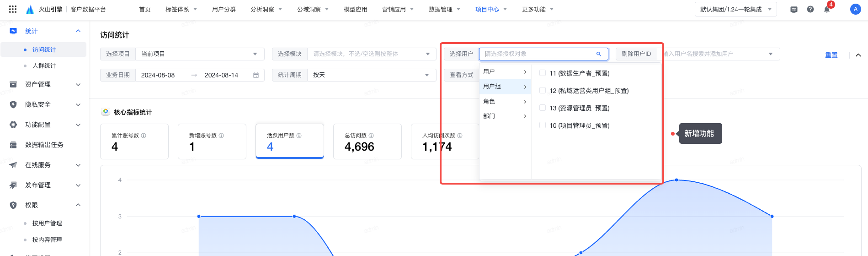The height and width of the screenshot is (256, 868).
Task: Click the end date 2024-08-14
Action: click(x=221, y=75)
